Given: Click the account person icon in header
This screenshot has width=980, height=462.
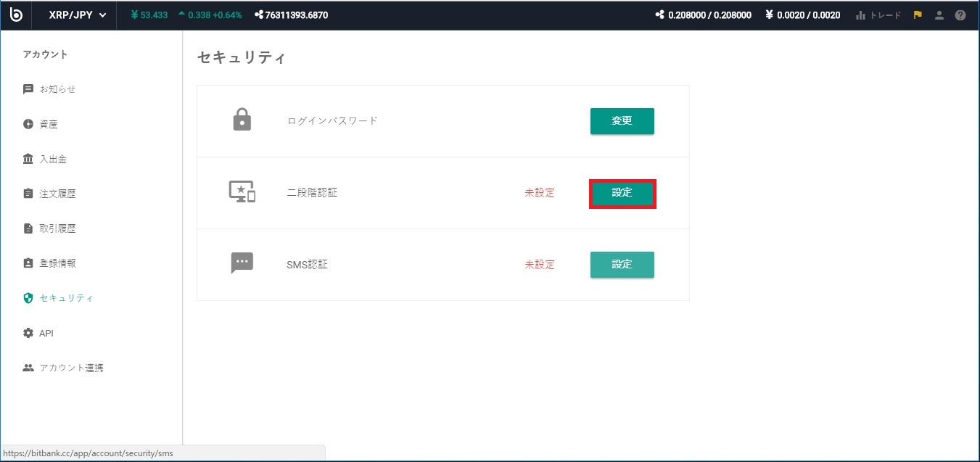Looking at the screenshot, I should point(938,15).
